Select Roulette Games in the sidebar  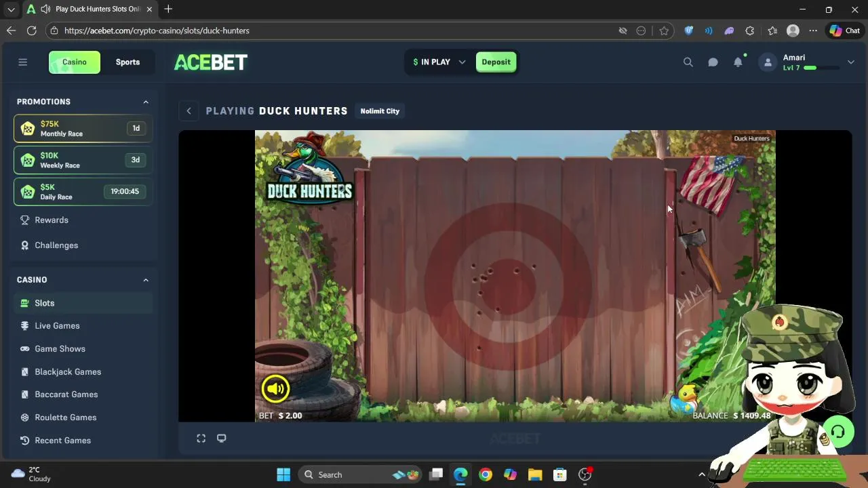tap(83, 418)
